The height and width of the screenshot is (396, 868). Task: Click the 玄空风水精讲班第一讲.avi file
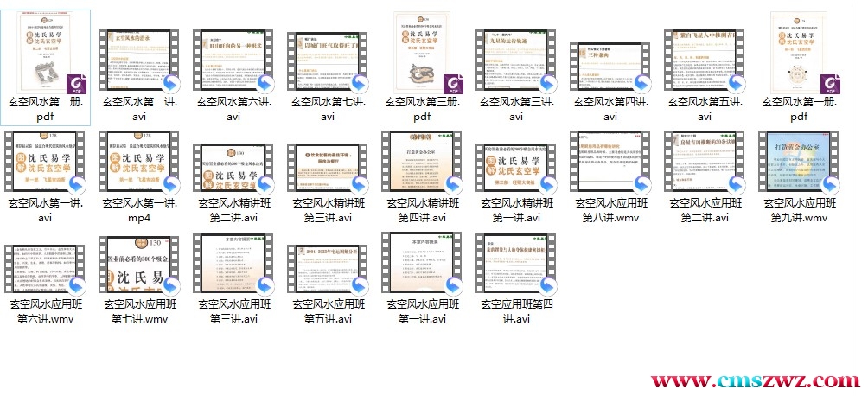coord(516,166)
